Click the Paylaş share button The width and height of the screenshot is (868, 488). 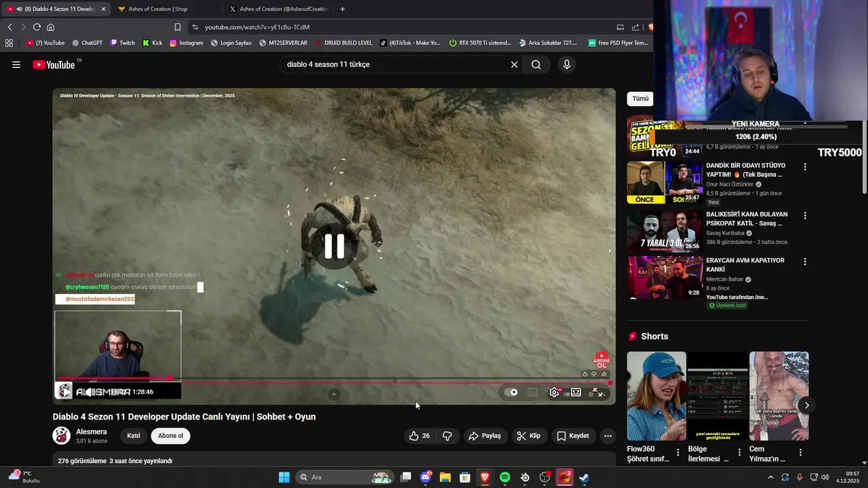point(485,436)
